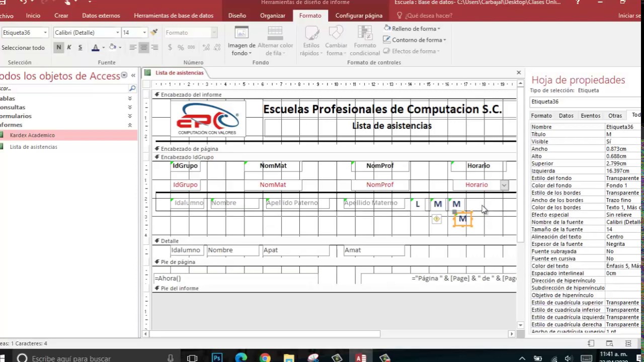This screenshot has height=362, width=644.
Task: Open the navigation pane category dropdown
Action: pyautogui.click(x=124, y=76)
